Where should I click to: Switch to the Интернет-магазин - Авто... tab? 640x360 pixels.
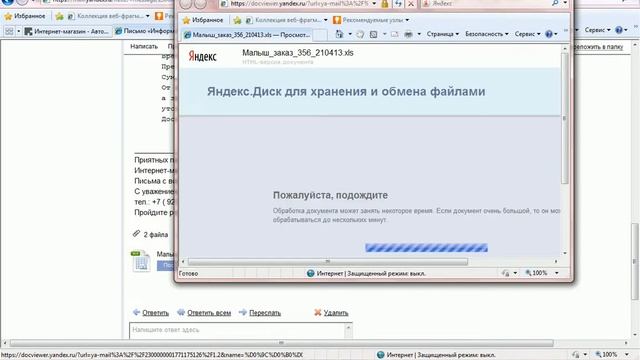tap(67, 31)
